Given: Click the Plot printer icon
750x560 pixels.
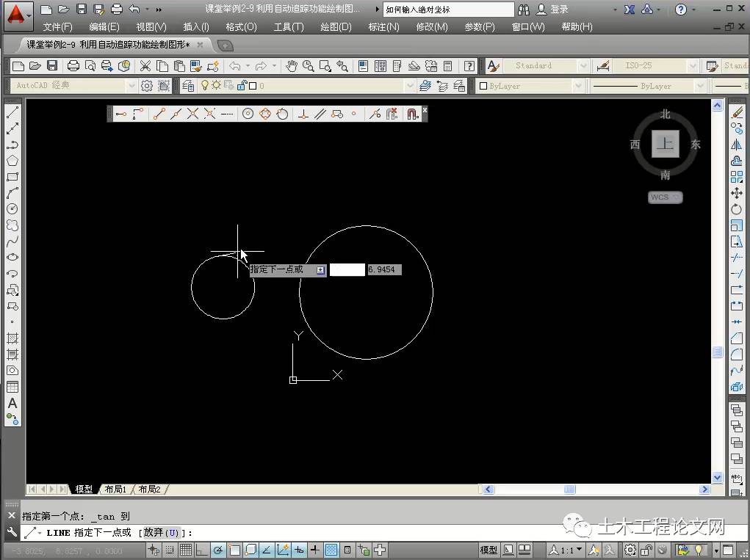Looking at the screenshot, I should [74, 66].
